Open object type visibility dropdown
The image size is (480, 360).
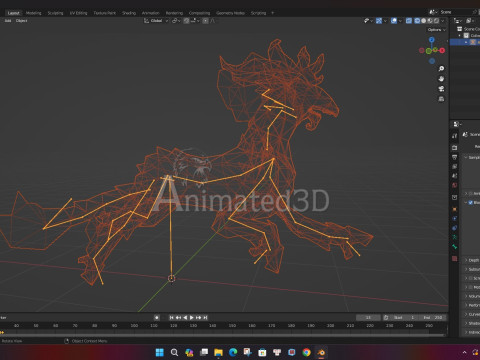[368, 21]
